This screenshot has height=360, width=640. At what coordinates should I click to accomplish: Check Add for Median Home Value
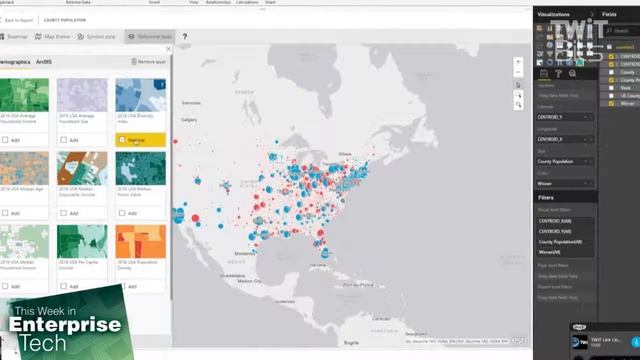pyautogui.click(x=122, y=213)
